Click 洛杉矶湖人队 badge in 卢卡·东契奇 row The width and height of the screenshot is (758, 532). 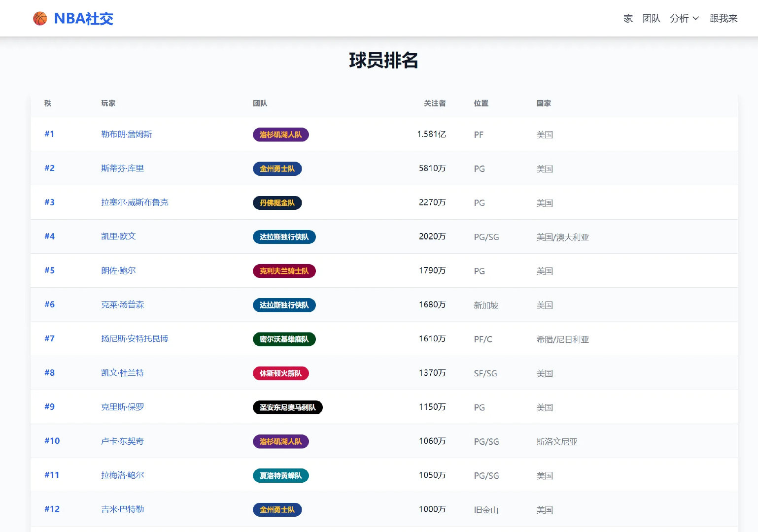[x=281, y=441]
